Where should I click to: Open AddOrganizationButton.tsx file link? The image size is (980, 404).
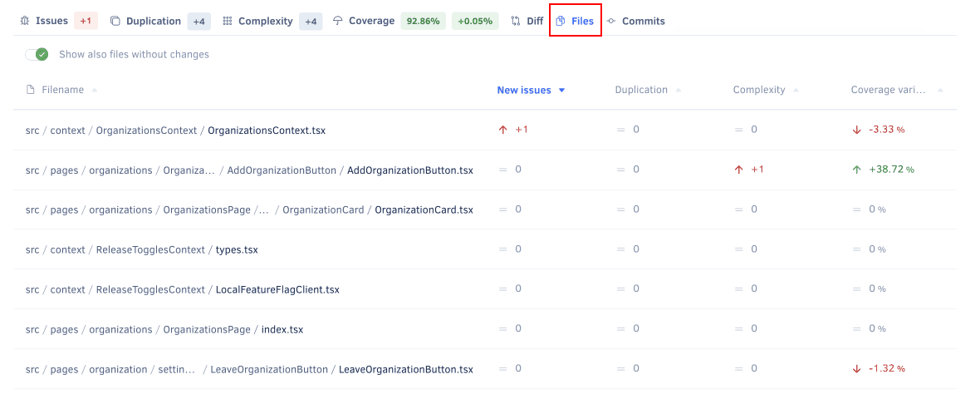409,170
